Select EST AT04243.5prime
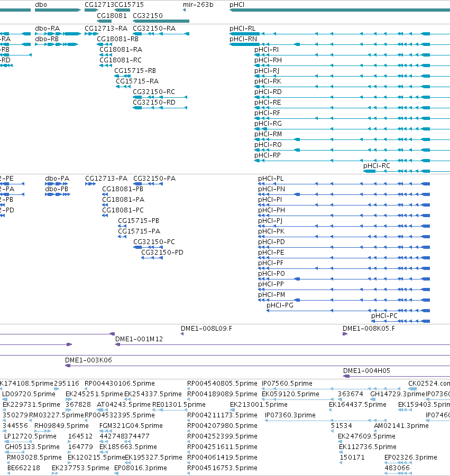Screen dimensions: 450x476 click(123, 405)
